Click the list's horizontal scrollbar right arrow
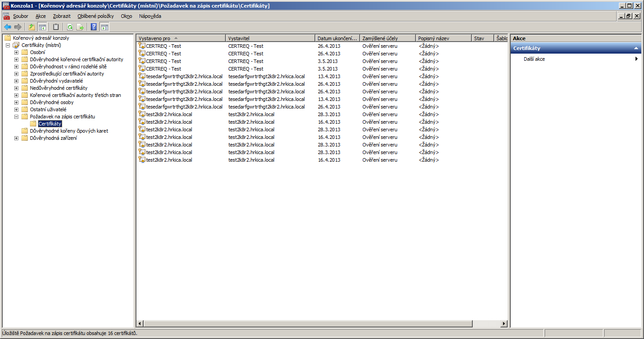Screen dimensions: 644x339 click(504, 323)
